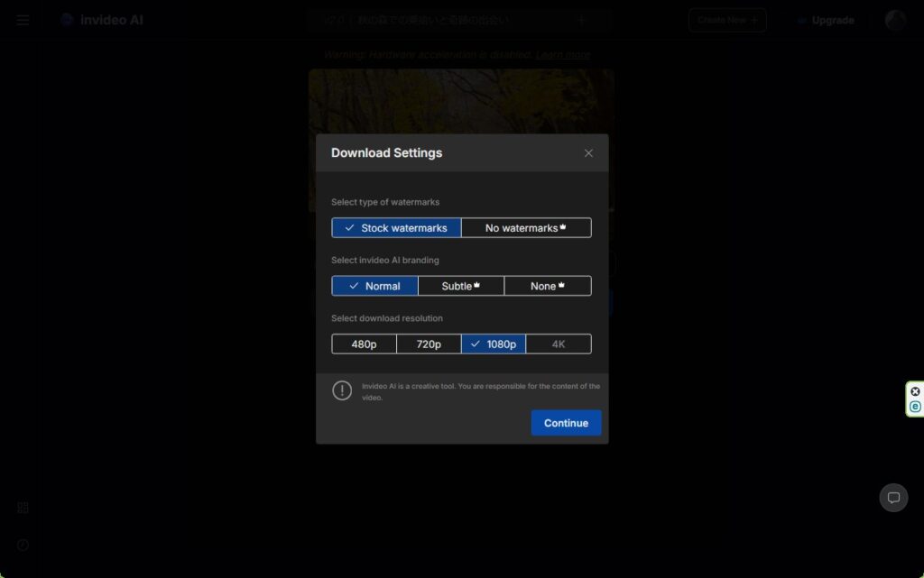The height and width of the screenshot is (578, 924).
Task: Switch branding to Subtle
Action: [460, 286]
